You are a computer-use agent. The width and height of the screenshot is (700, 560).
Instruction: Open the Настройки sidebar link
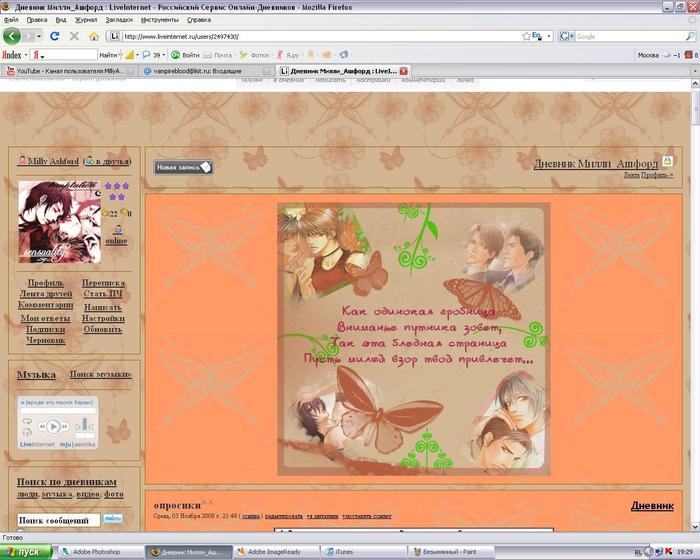coord(103,318)
